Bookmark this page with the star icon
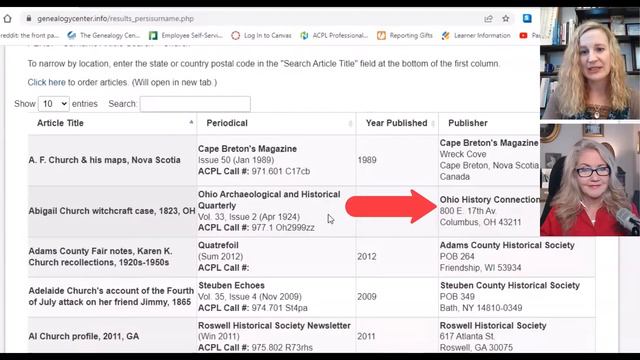 (506, 18)
